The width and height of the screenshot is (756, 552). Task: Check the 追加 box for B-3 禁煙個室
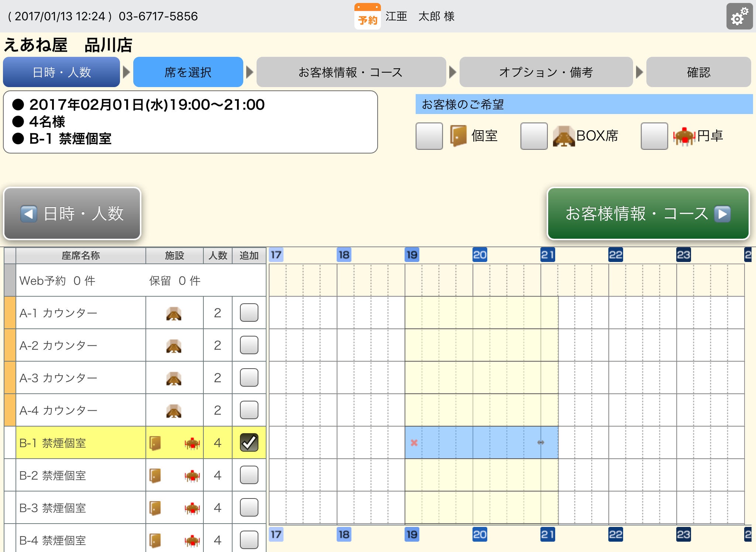pyautogui.click(x=249, y=507)
